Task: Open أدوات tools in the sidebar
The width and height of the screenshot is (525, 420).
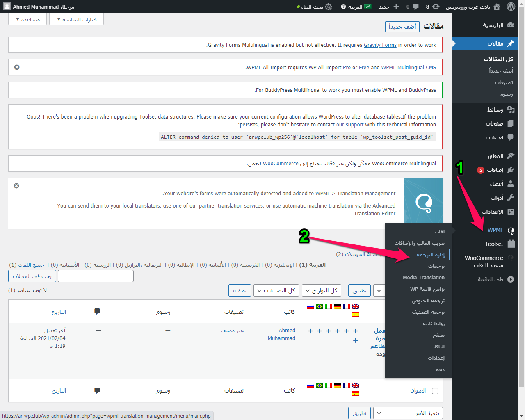Action: coord(486,198)
